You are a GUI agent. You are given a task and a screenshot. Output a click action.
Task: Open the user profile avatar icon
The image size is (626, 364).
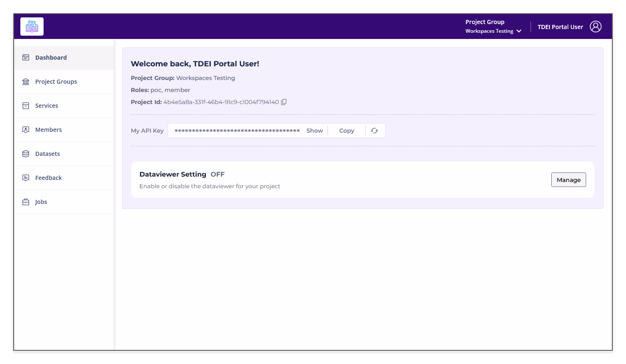pyautogui.click(x=596, y=27)
